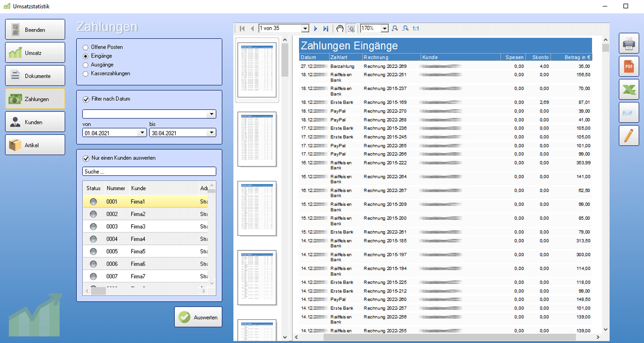Click status icon of Firma1 row
Viewport: 644px width, 343px height.
point(93,202)
